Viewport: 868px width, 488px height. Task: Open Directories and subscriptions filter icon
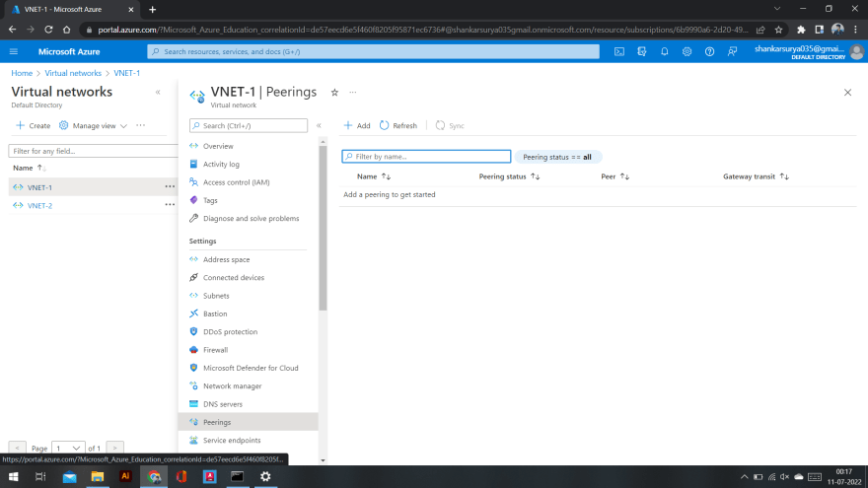[641, 51]
